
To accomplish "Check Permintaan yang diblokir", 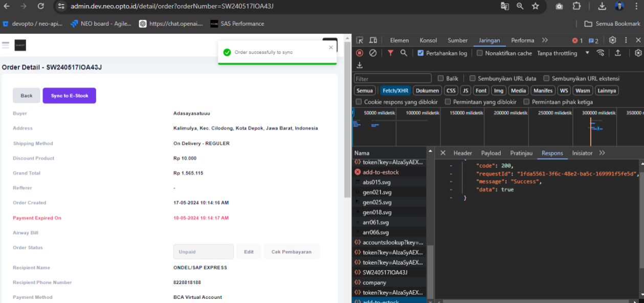I will click(x=448, y=102).
